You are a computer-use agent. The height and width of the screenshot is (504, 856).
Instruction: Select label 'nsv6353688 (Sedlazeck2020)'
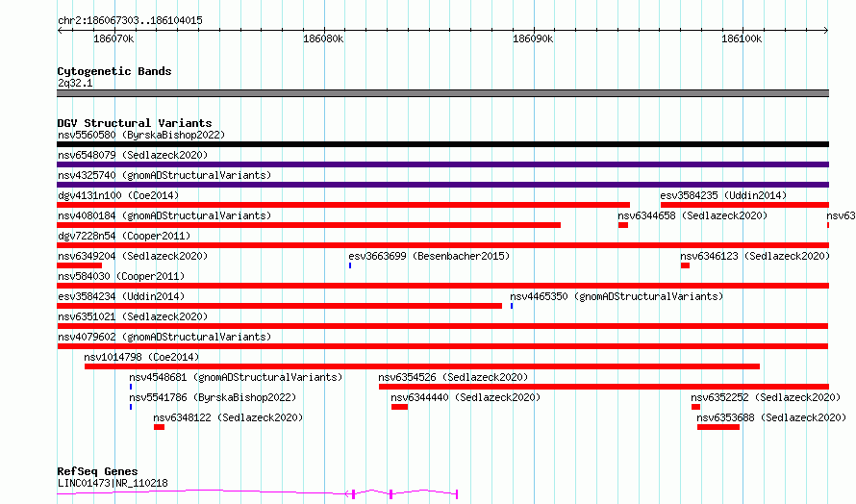(771, 417)
